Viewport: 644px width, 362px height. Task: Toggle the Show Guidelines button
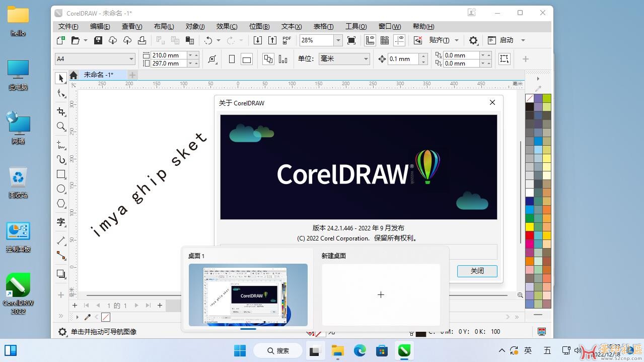399,40
